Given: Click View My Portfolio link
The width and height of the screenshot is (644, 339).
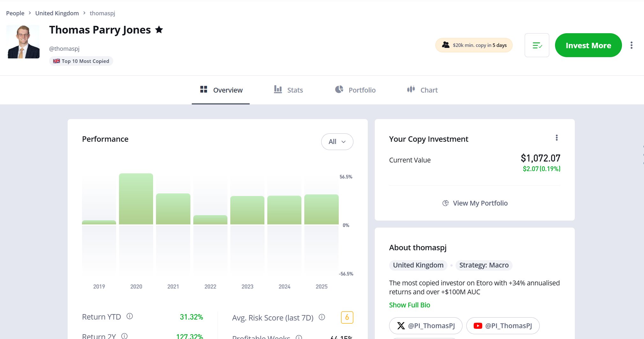Looking at the screenshot, I should coord(475,203).
